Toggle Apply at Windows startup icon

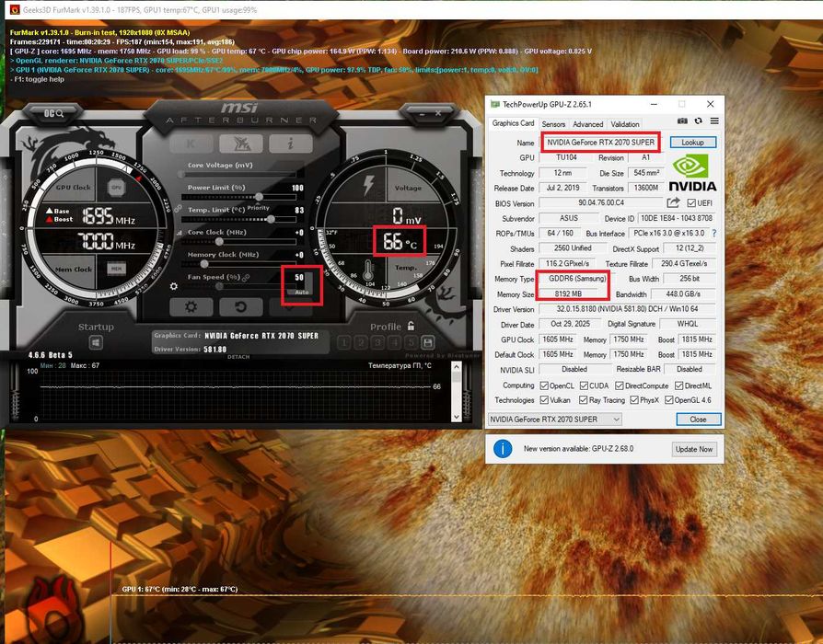point(96,342)
